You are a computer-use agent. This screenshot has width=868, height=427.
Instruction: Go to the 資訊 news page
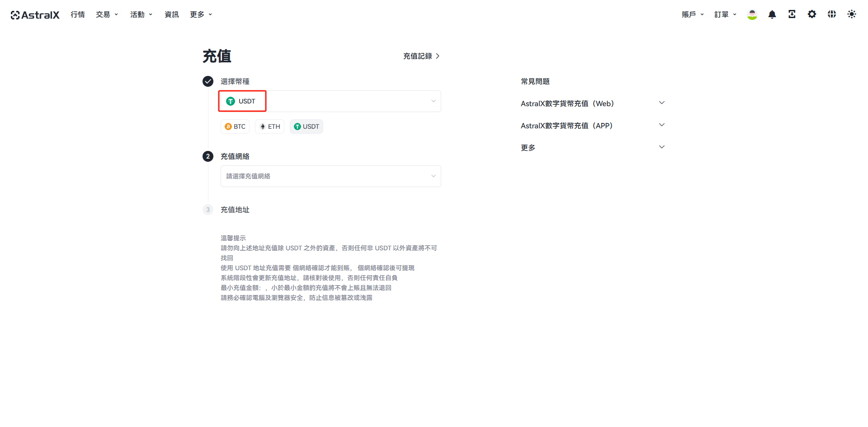(x=172, y=14)
